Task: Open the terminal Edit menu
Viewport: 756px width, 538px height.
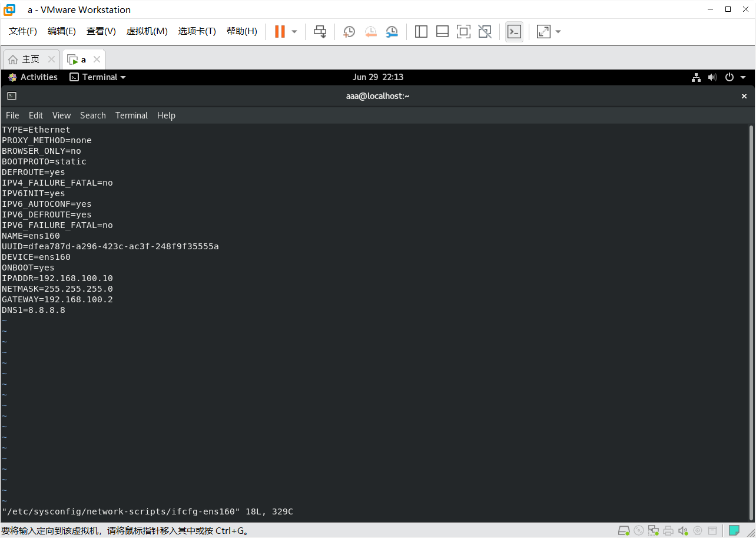Action: (36, 115)
